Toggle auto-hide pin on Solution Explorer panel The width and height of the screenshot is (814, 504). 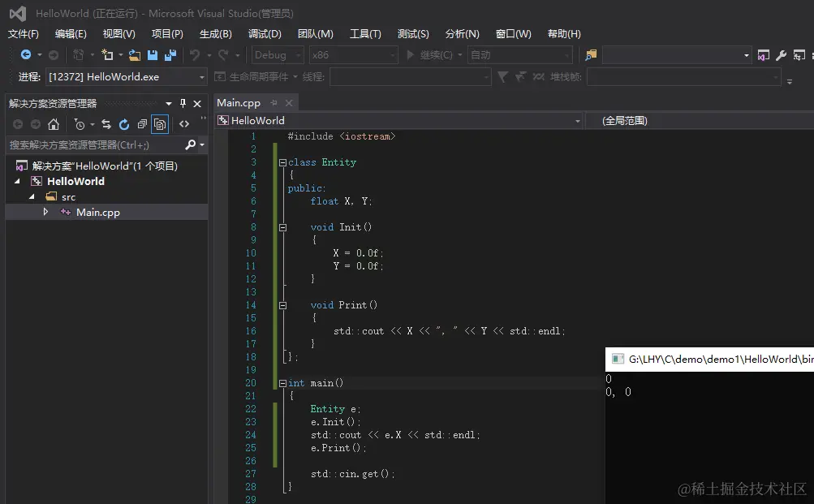[183, 103]
